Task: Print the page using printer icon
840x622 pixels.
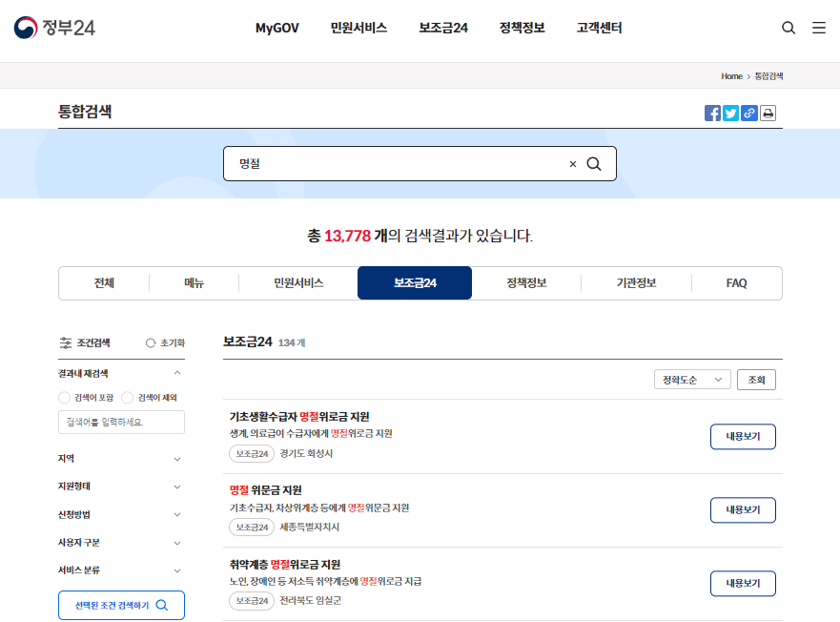Action: point(768,113)
